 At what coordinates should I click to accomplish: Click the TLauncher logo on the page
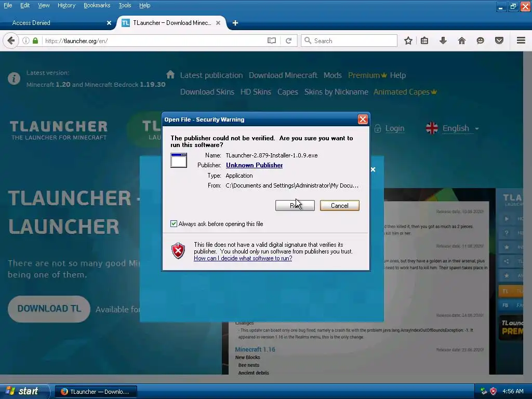pyautogui.click(x=58, y=130)
